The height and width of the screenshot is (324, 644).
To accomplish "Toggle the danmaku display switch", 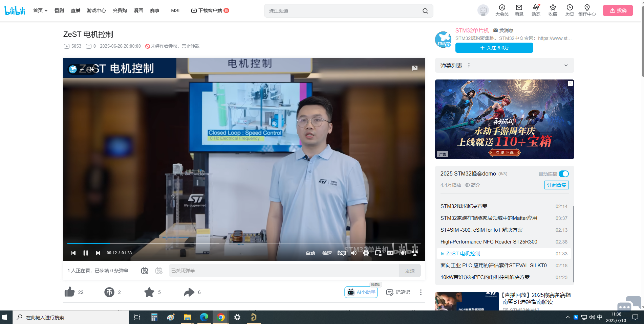I will [x=145, y=271].
